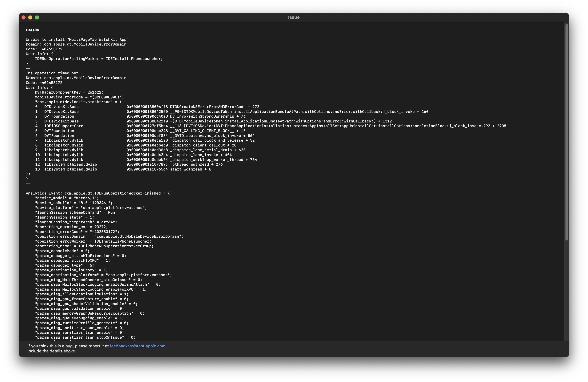588x382 pixels.
Task: Click stack frame 9 _dispatch_lane_serial_drain
Action: 140,150
